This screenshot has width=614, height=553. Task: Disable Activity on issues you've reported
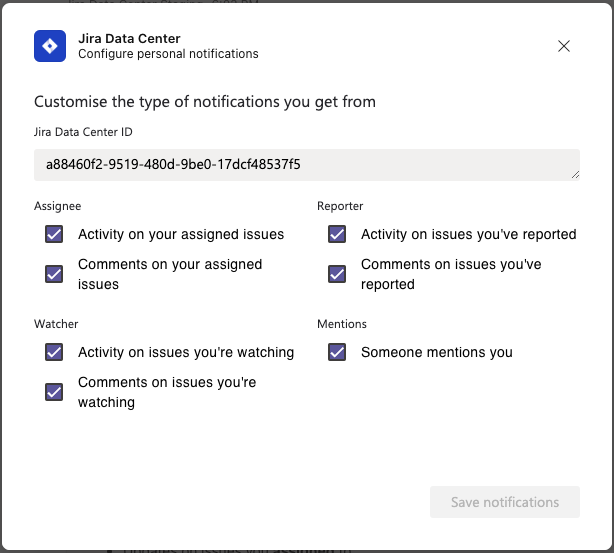337,234
